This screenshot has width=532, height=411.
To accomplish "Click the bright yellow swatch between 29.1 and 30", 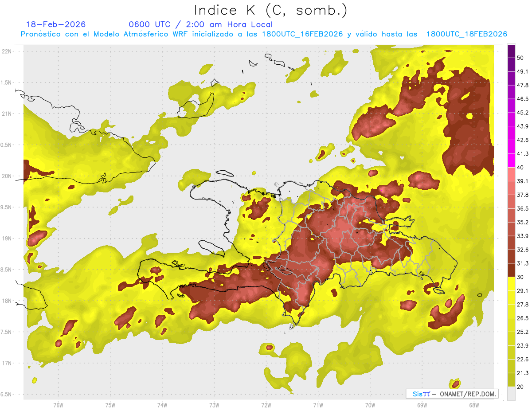I will (511, 284).
